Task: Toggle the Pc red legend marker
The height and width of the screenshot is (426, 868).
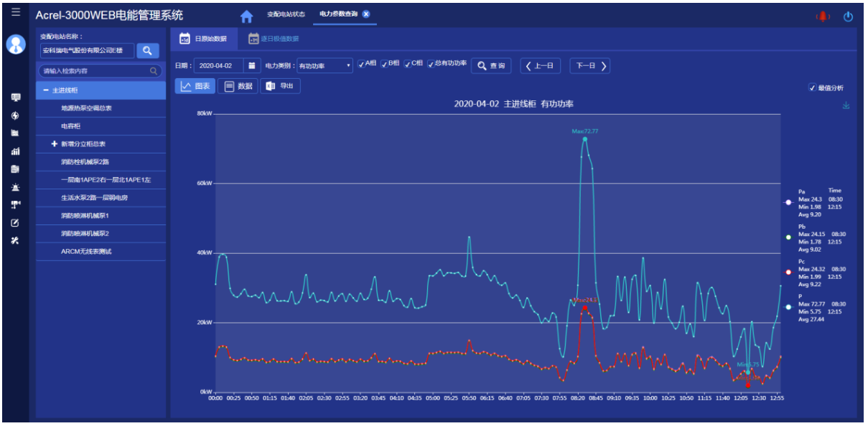Action: [788, 272]
